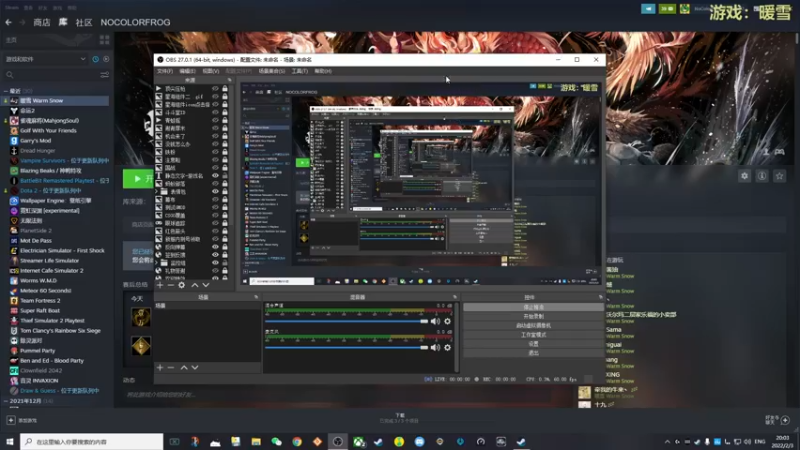This screenshot has width=800, height=450.
Task: Open OBS 场景集合(S) menu
Action: 271,71
